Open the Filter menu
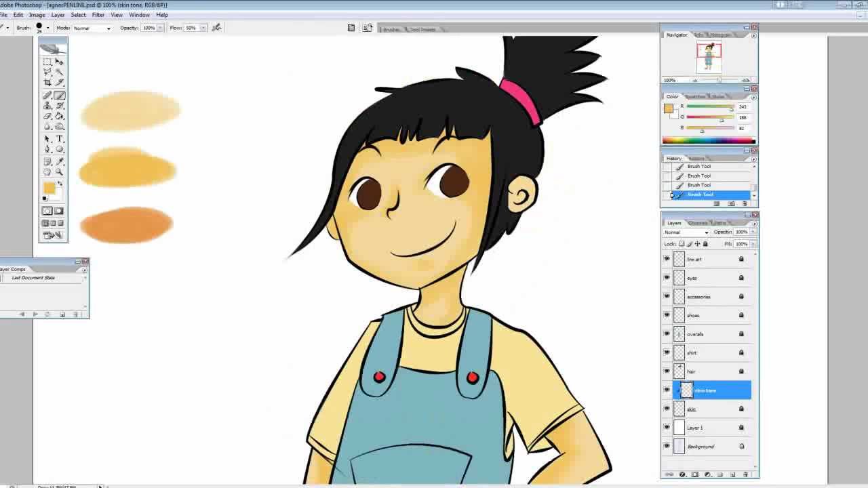The height and width of the screenshot is (488, 868). [98, 15]
